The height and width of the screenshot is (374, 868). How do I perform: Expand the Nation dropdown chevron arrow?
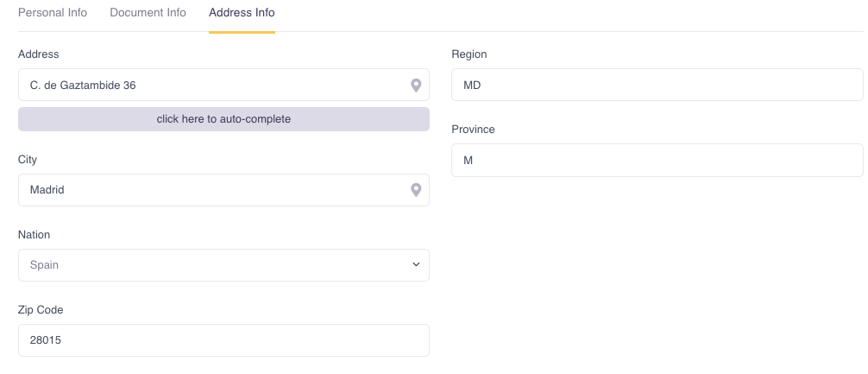click(x=416, y=265)
